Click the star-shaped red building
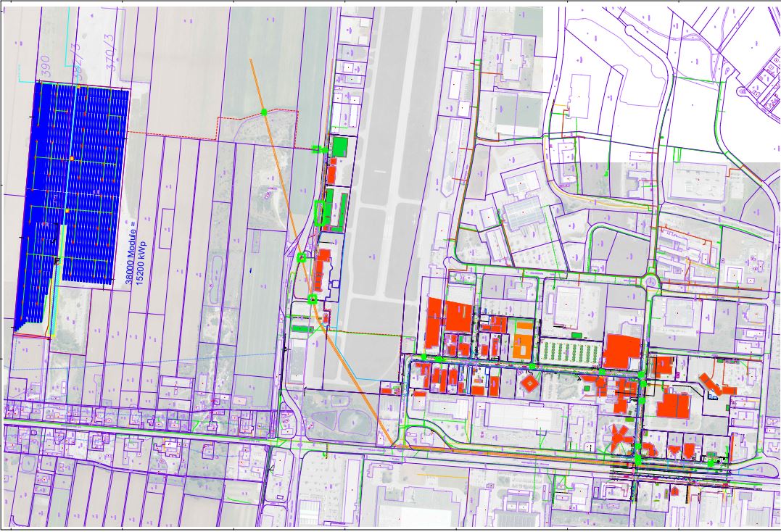The width and height of the screenshot is (781, 532). tap(619, 438)
